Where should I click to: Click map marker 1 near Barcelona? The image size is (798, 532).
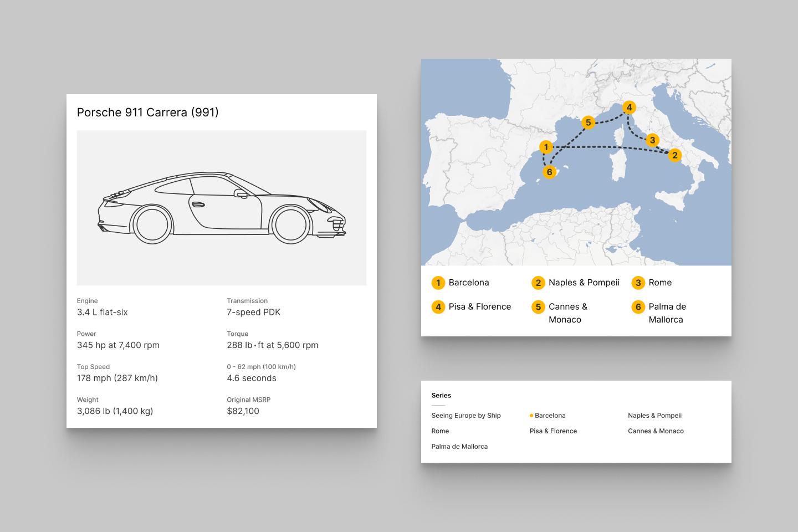point(546,147)
